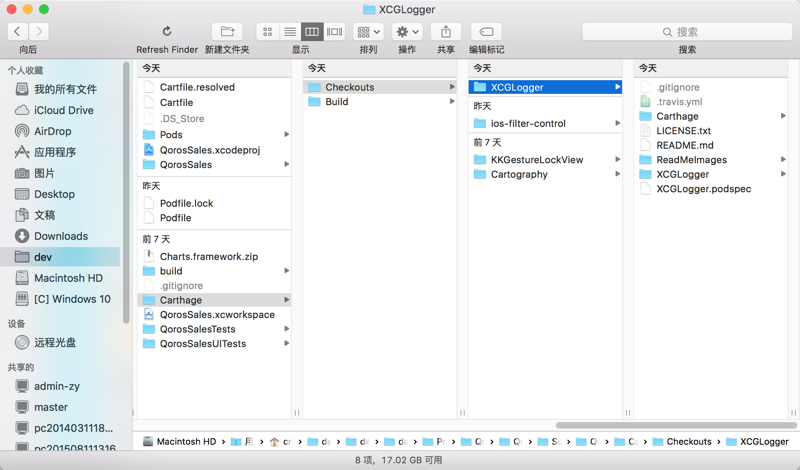The image size is (800, 470).
Task: Click XCGLogger in path bar
Action: [x=757, y=442]
